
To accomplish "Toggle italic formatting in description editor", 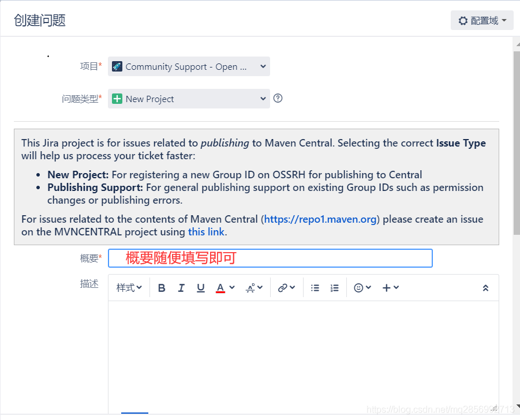I will 181,288.
